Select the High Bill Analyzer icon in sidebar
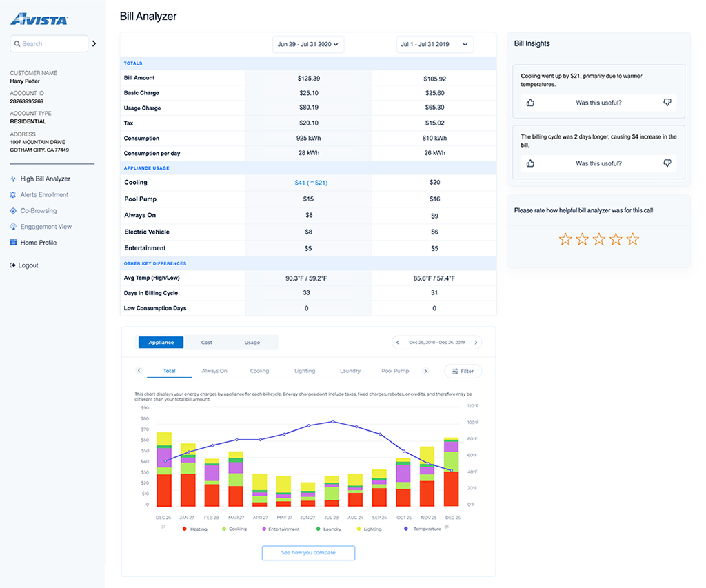The width and height of the screenshot is (706, 588). (x=14, y=178)
